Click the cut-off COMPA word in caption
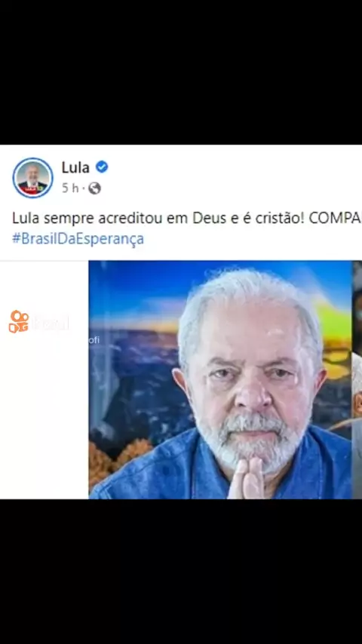Image resolution: width=362 pixels, height=644 pixels. pos(336,219)
